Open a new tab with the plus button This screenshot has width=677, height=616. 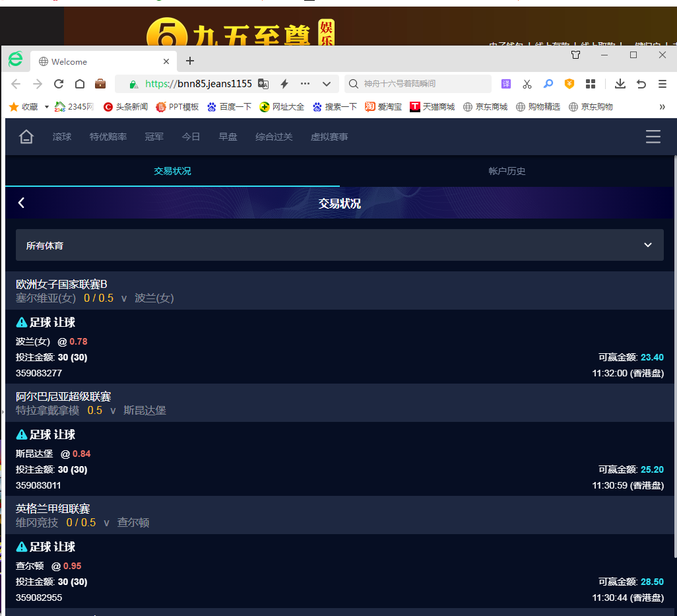tap(190, 61)
